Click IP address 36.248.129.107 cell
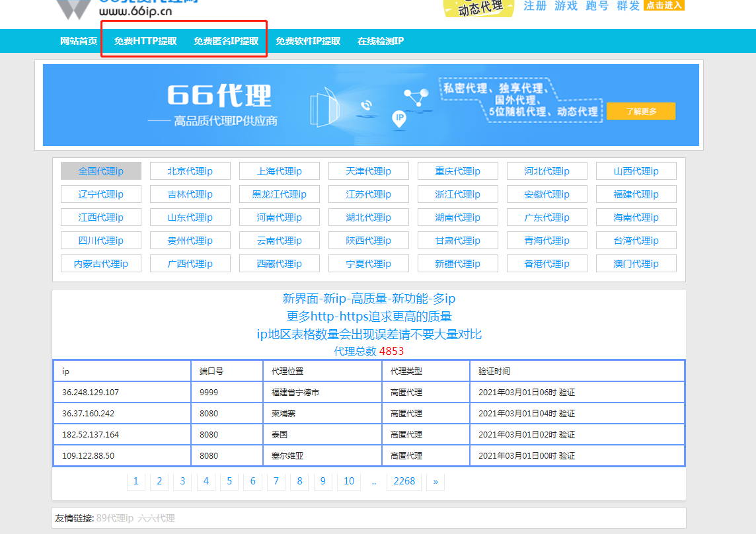This screenshot has height=534, width=756. click(x=122, y=392)
